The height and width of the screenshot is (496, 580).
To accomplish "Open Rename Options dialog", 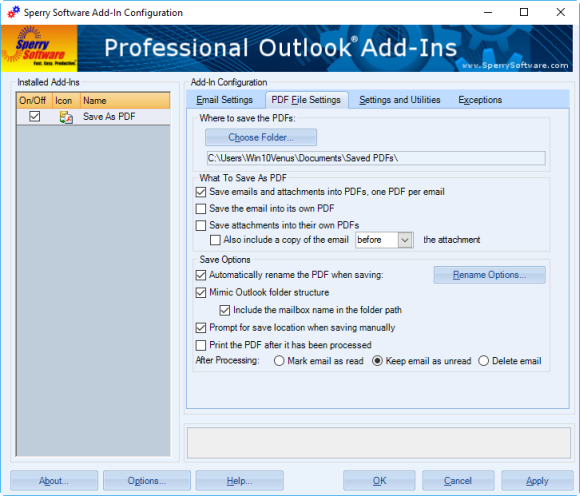I will (489, 275).
